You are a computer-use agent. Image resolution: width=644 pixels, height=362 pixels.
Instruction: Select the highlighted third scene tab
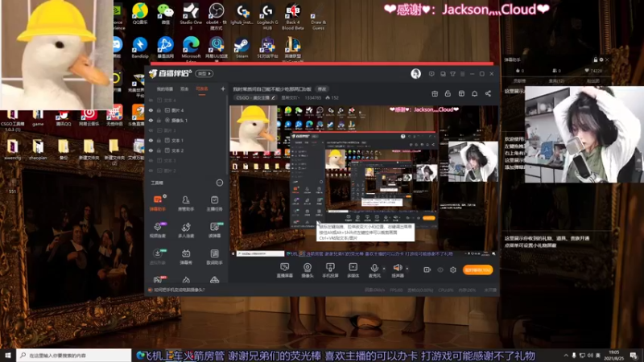[x=202, y=88]
